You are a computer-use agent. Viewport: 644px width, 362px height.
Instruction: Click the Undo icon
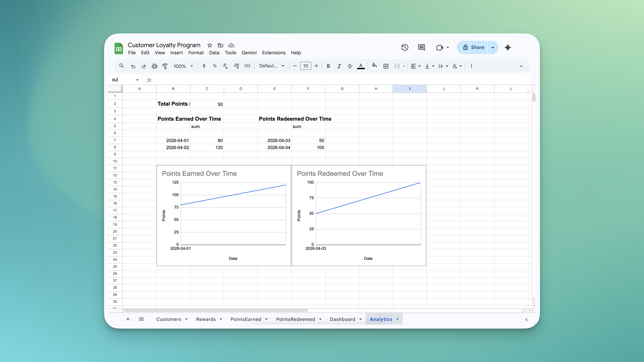pos(133,66)
